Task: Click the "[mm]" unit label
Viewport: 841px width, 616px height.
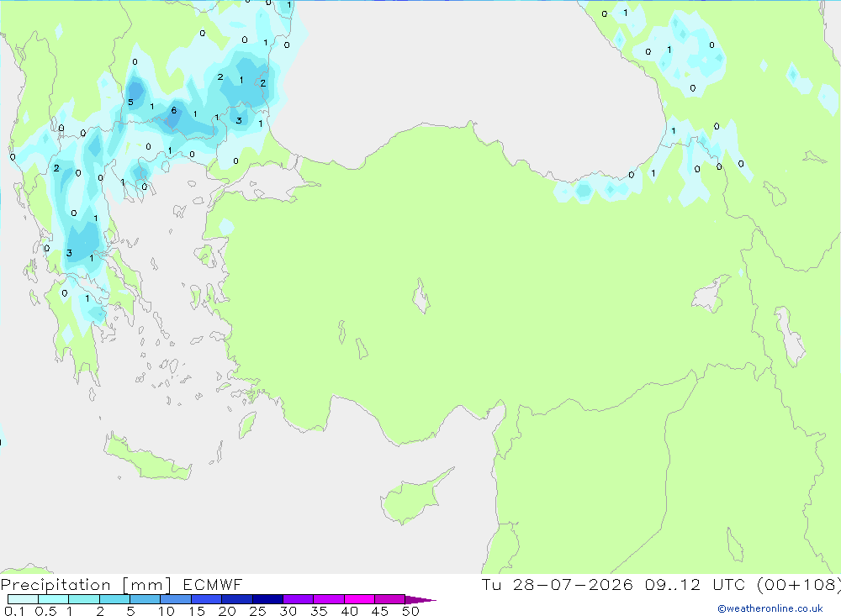Action: point(147,585)
